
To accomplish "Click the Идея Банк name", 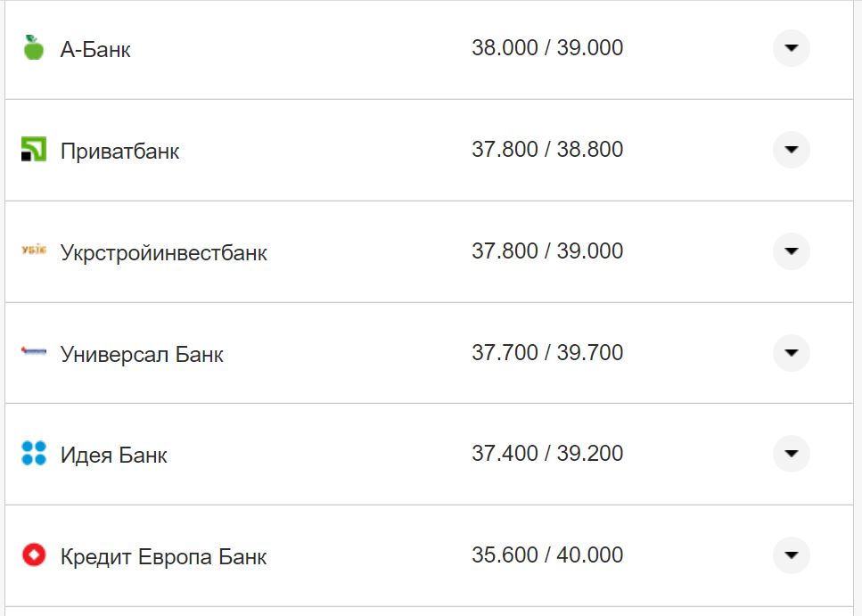I will [113, 456].
